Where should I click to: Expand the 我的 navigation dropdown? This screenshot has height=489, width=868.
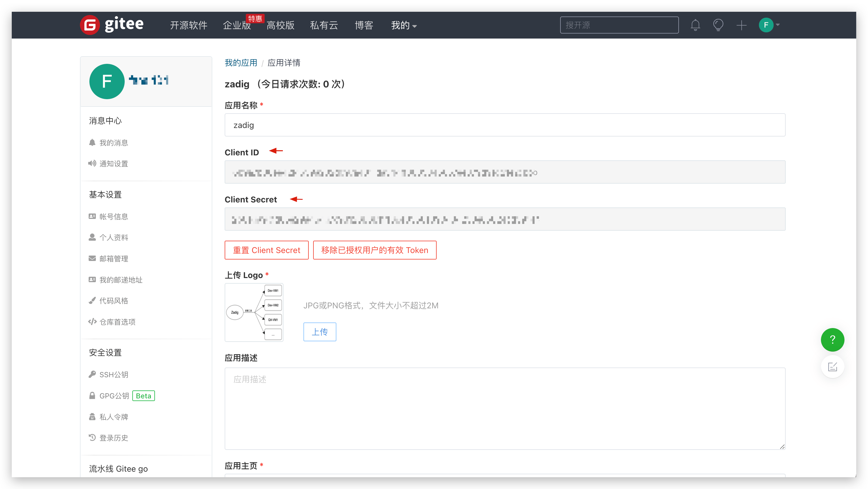pyautogui.click(x=403, y=25)
